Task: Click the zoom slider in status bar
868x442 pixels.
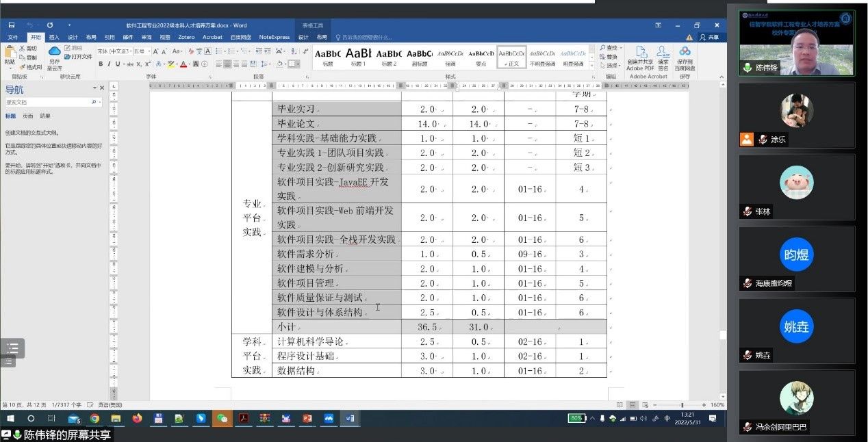Action: tap(682, 405)
